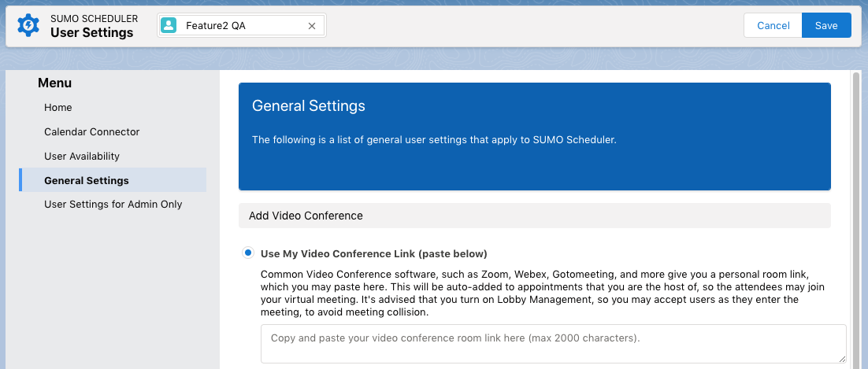The height and width of the screenshot is (369, 868).
Task: Go to Calendar Connector settings
Action: pyautogui.click(x=91, y=132)
